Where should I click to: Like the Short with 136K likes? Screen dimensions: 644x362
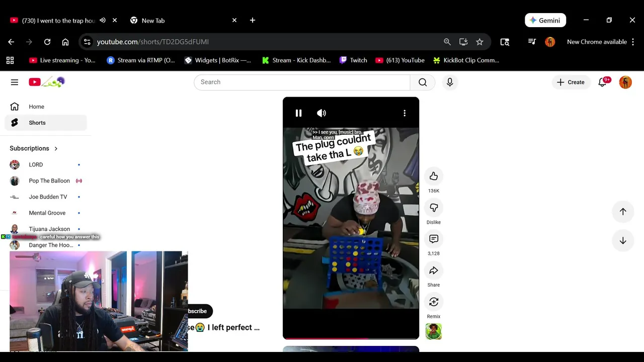434,176
